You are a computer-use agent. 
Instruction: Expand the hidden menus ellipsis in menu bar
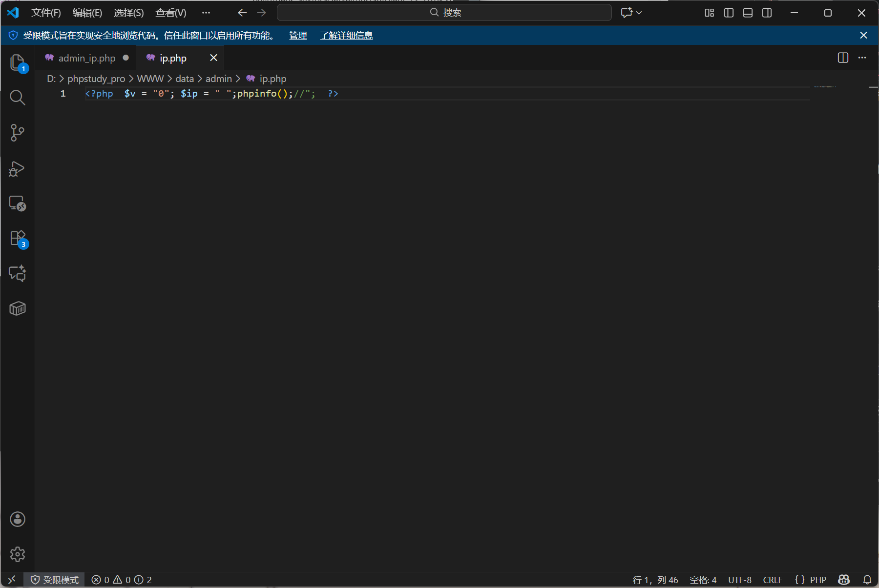206,13
